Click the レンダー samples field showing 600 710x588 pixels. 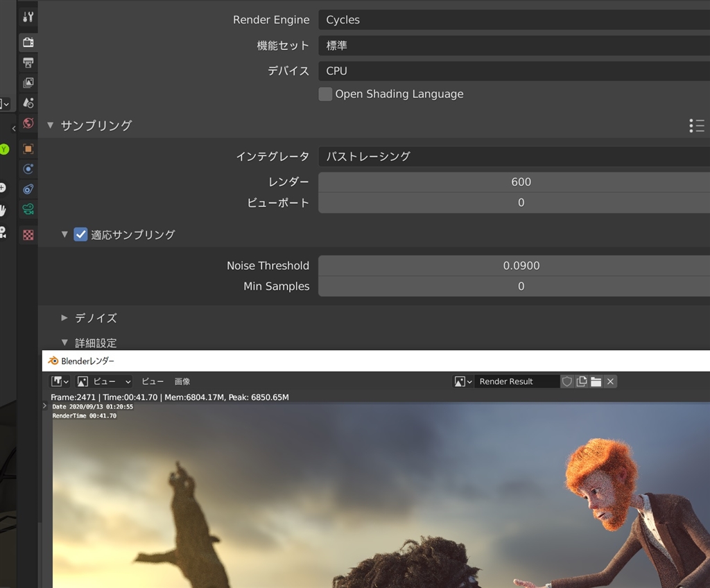point(514,182)
